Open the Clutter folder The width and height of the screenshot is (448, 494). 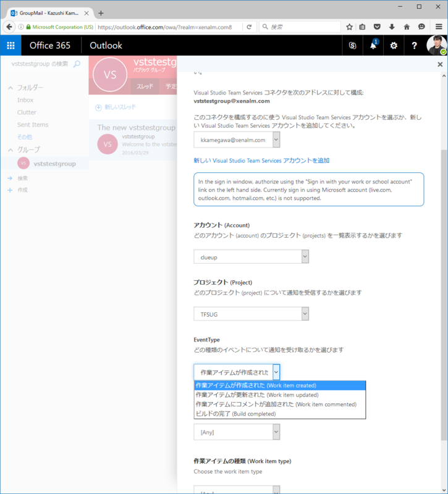click(27, 112)
